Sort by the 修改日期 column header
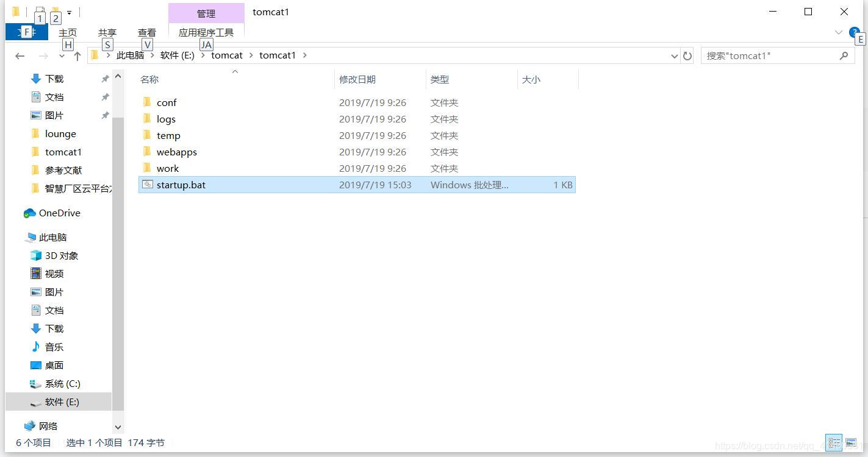This screenshot has height=457, width=868. tap(380, 79)
